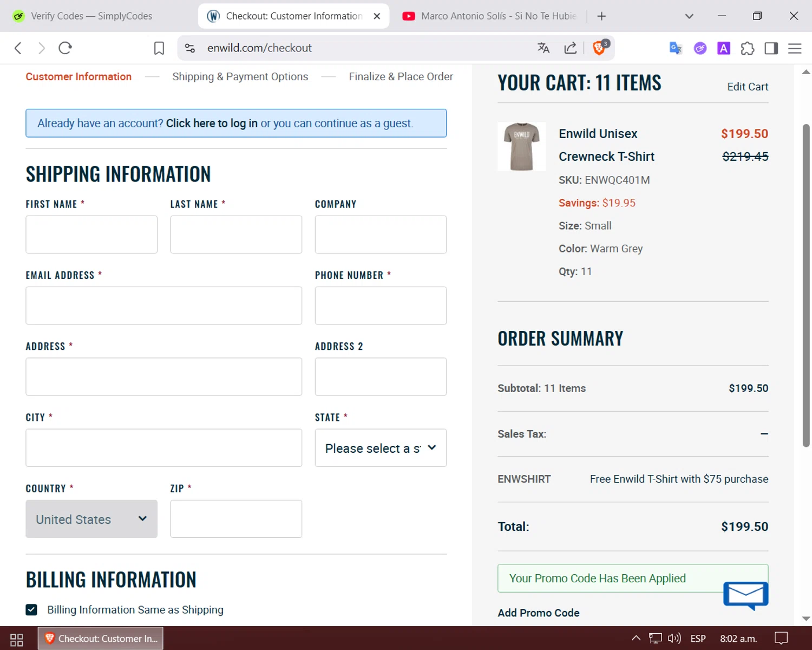Click the Savings: $19.95 text
The width and height of the screenshot is (812, 650).
pos(597,203)
